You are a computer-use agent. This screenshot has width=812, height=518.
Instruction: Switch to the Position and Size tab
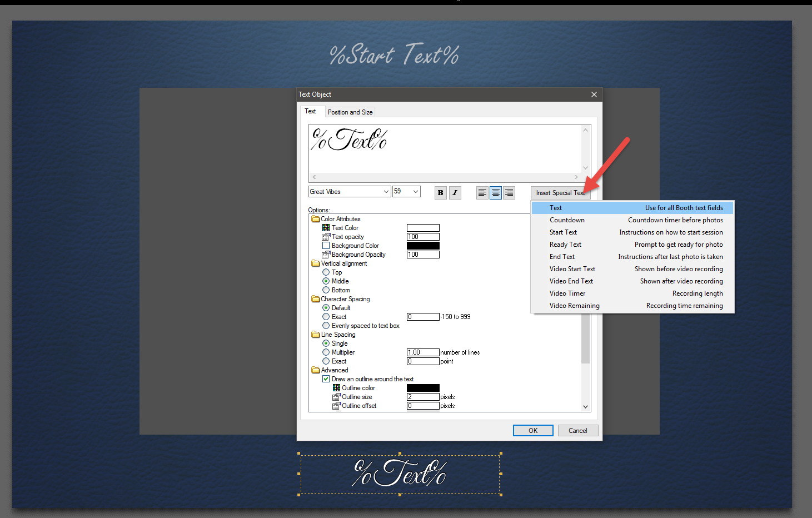(350, 112)
